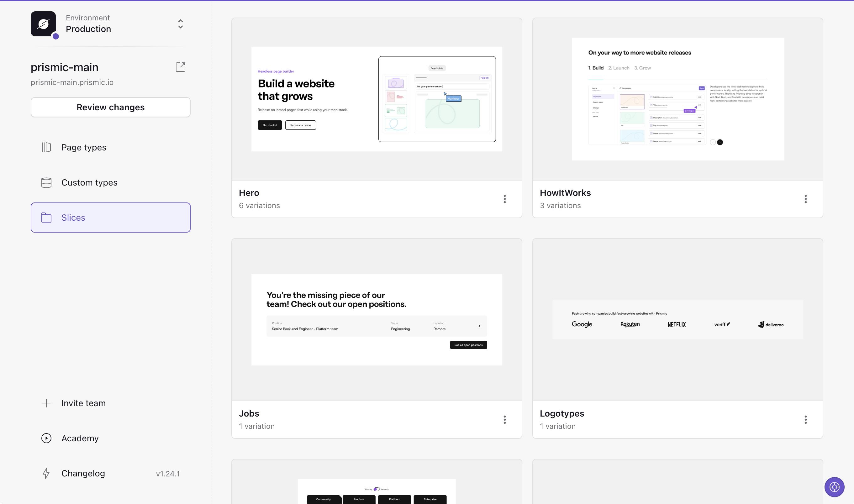Open the Hero slice options menu
The width and height of the screenshot is (854, 504).
[x=504, y=199]
